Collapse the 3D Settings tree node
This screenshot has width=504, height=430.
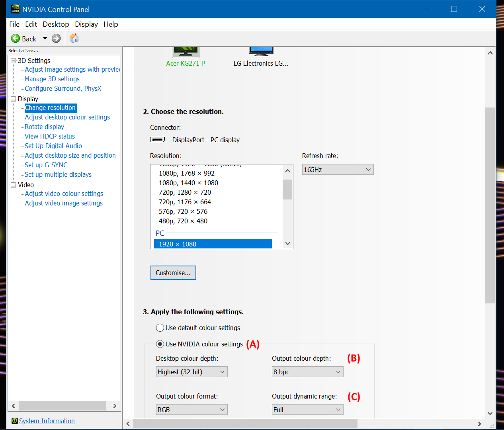pyautogui.click(x=13, y=61)
